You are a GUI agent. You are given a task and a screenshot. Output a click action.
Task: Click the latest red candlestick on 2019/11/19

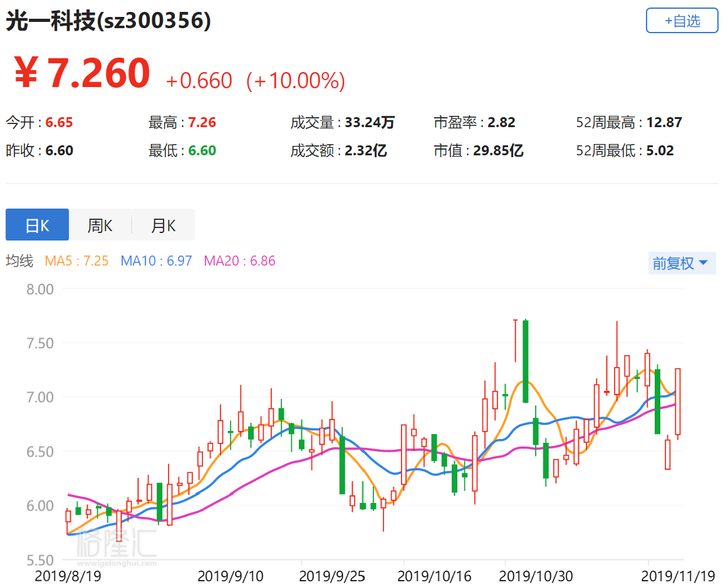tap(678, 401)
